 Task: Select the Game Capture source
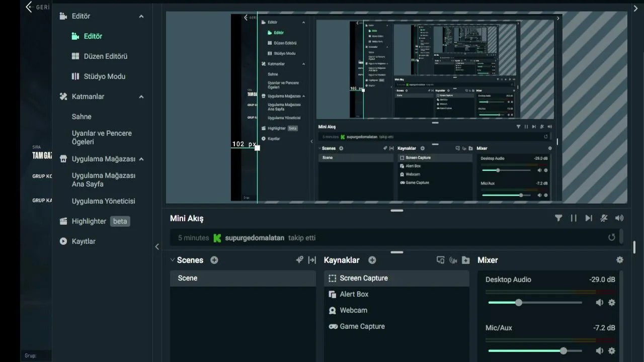click(x=396, y=326)
